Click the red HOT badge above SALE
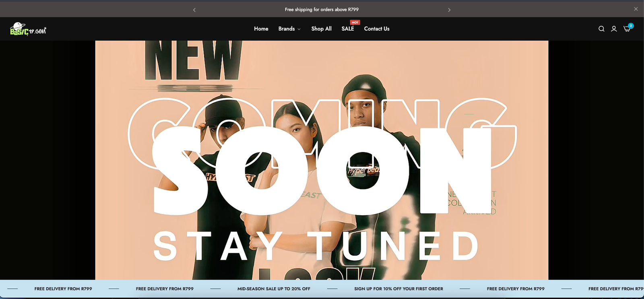Viewport: 644px width, 299px height. [355, 23]
